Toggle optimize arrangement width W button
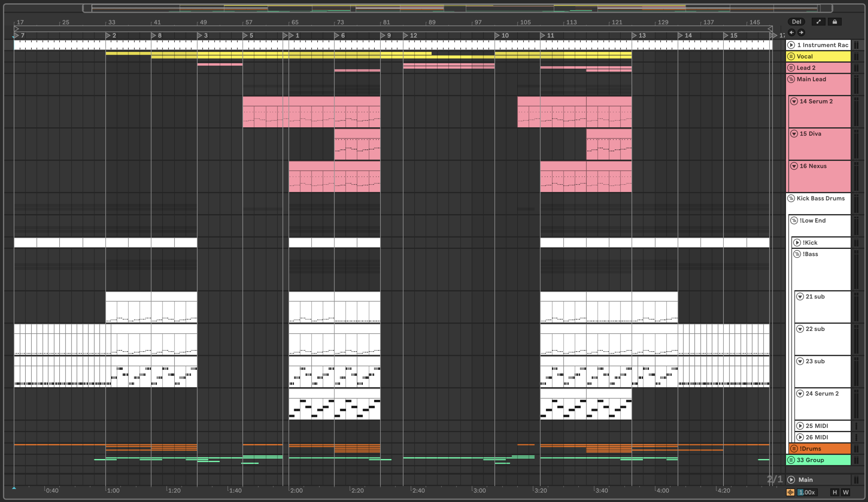Image resolution: width=868 pixels, height=502 pixels. coord(846,492)
